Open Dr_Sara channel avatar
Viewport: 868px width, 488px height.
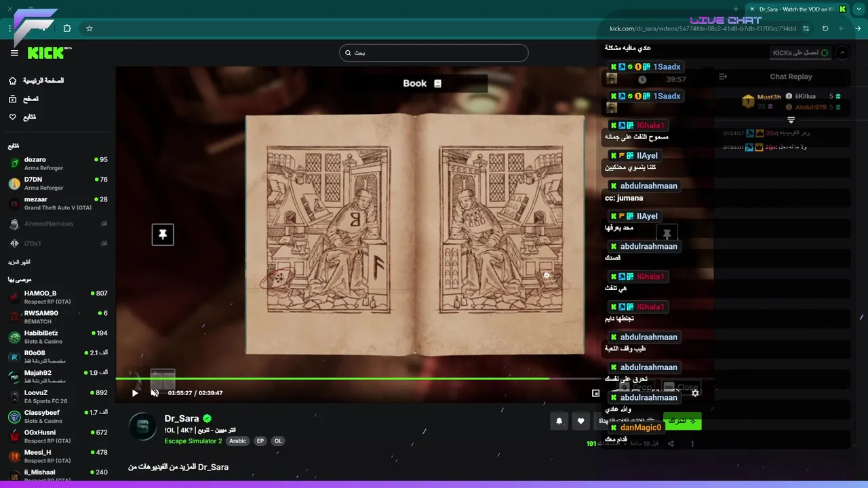(x=143, y=426)
